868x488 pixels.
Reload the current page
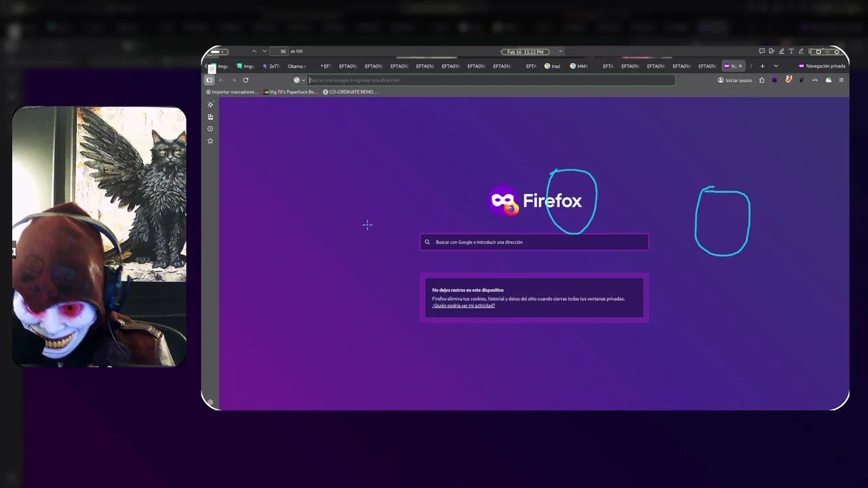point(245,80)
